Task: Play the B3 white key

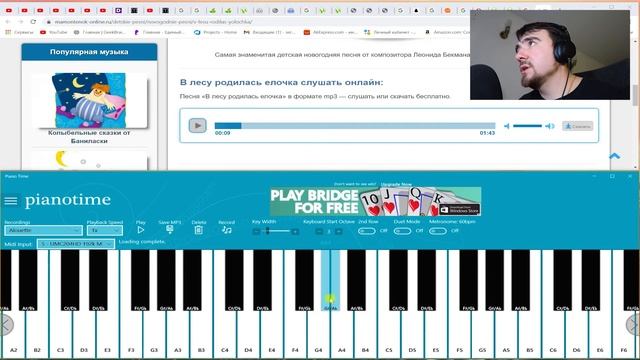Action: (201, 335)
